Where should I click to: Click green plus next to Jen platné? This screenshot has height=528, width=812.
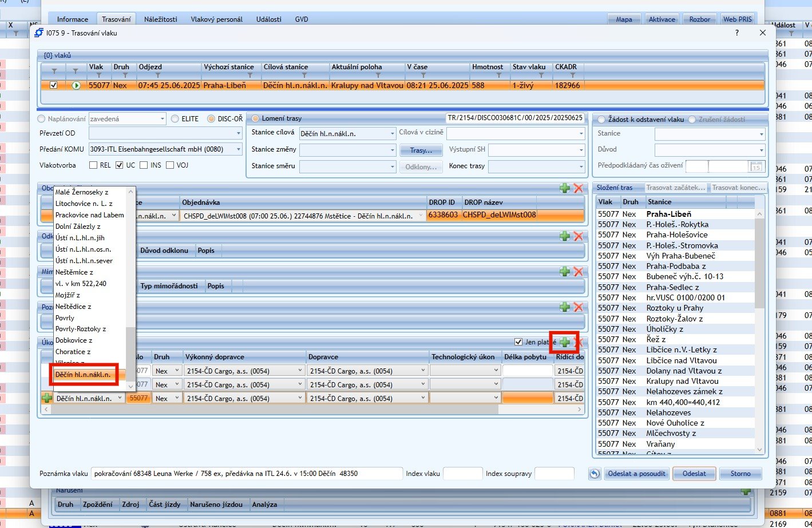coord(564,342)
